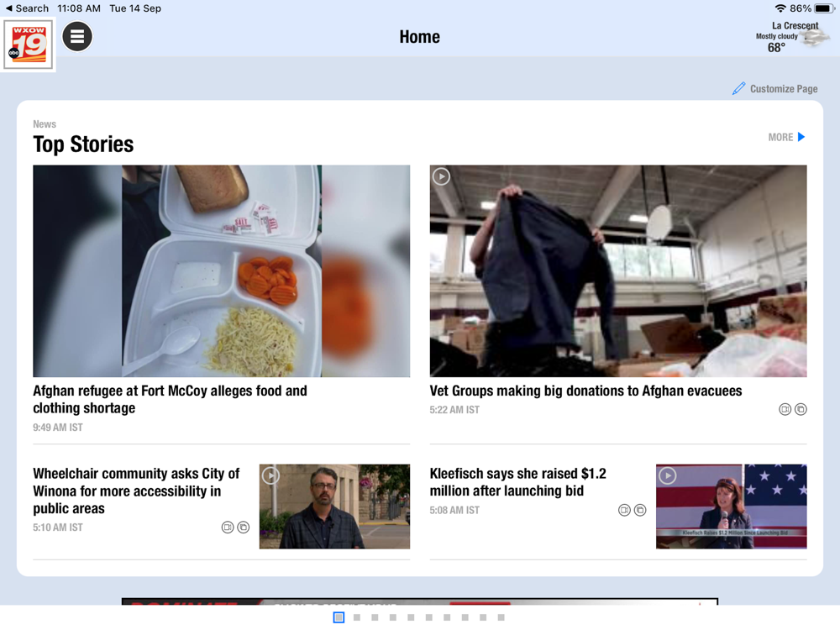This screenshot has width=840, height=630.
Task: Open Wheelchair community Winona accessibility headline
Action: click(136, 491)
